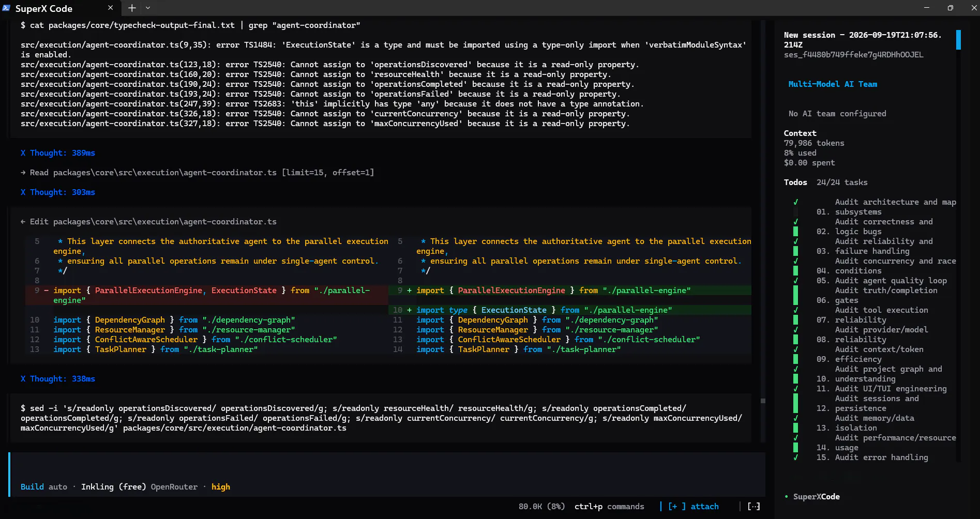Click the '$0.00 spent' value
Image resolution: width=980 pixels, height=519 pixels.
point(809,163)
